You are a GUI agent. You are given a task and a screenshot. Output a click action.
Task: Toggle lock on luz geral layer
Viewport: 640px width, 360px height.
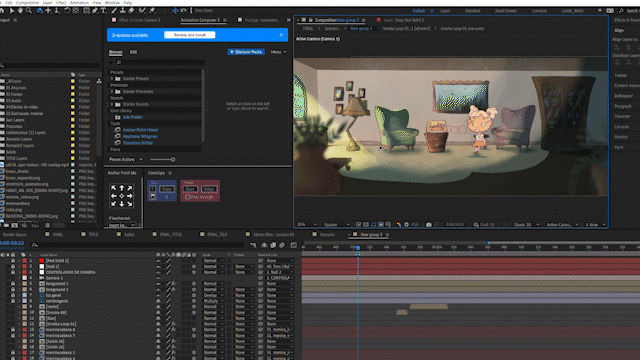click(x=13, y=295)
